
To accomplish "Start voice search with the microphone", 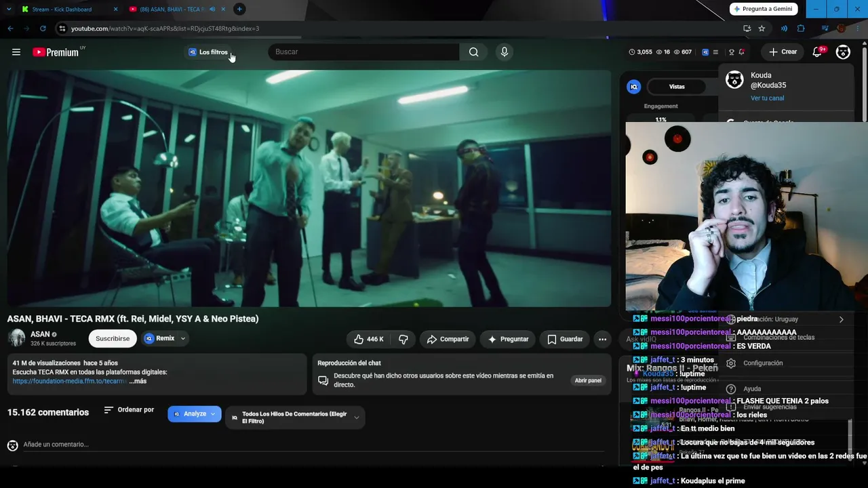I will coord(504,52).
